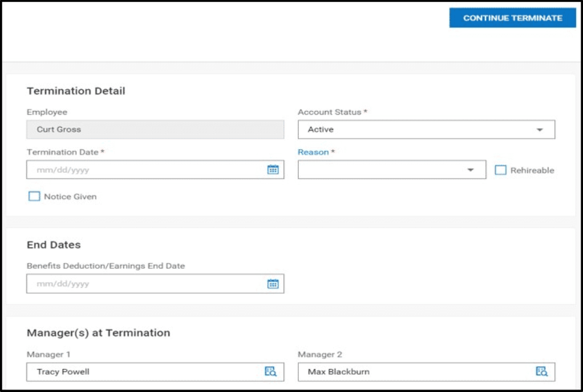Enable the Notice Given checkbox

(x=34, y=196)
